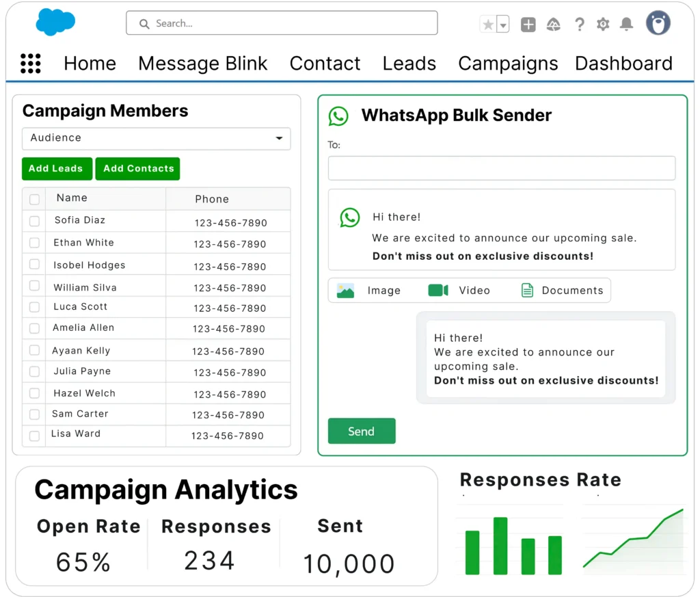Open the global actions plus icon
This screenshot has height=597, width=700.
pos(528,25)
